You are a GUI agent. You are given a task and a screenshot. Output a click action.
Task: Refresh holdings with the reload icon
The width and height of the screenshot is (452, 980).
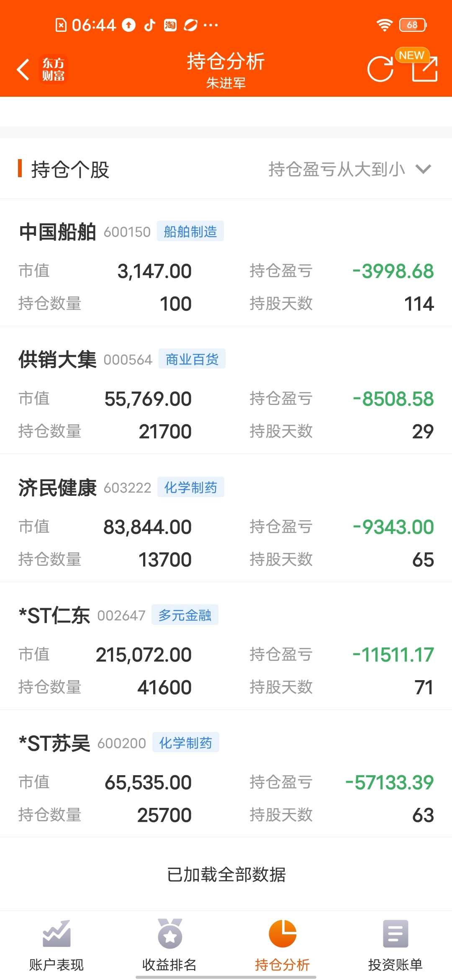[x=380, y=69]
